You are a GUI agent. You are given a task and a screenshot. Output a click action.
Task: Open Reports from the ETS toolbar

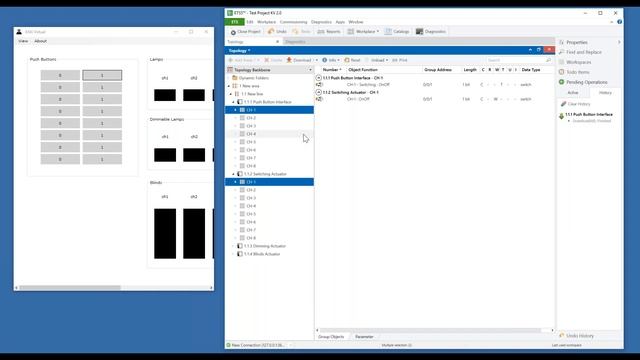click(329, 31)
